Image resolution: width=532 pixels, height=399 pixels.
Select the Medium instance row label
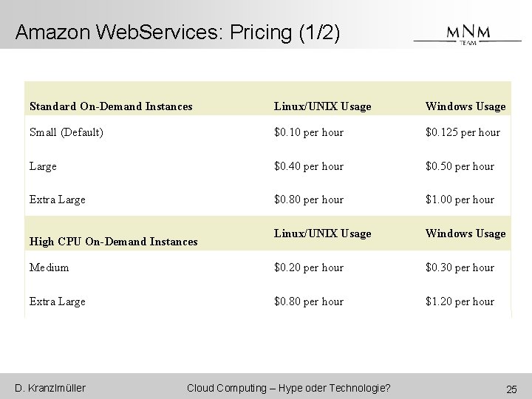coord(49,267)
